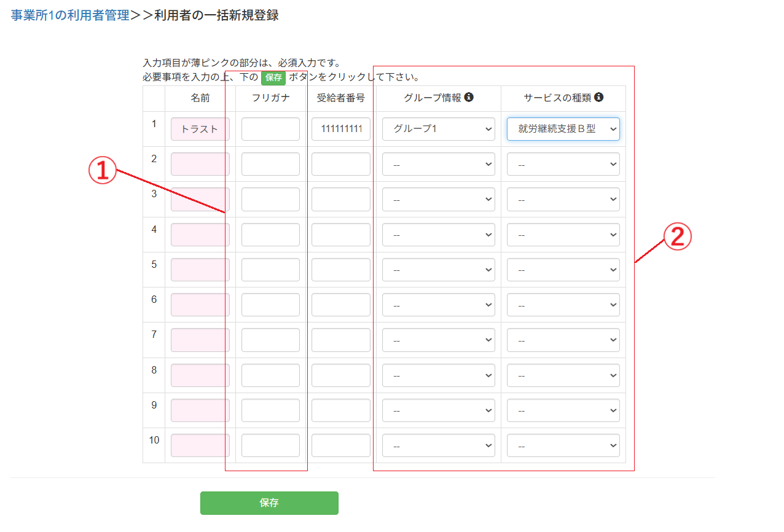Expand the group dropdown in row 4
The height and width of the screenshot is (532, 784).
point(438,234)
